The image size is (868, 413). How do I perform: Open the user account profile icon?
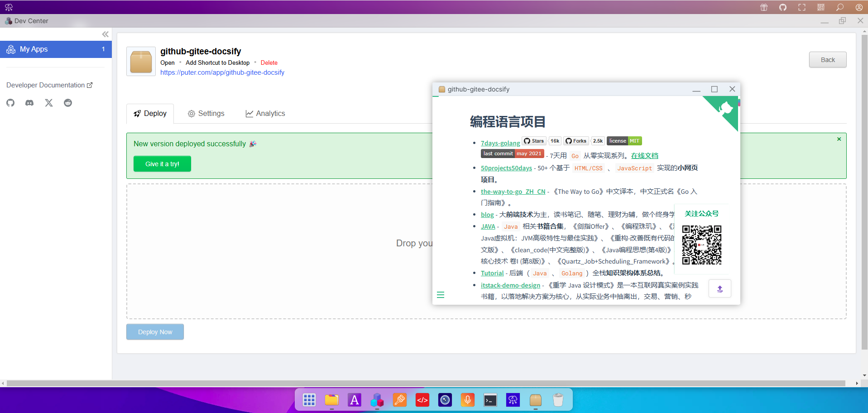[x=859, y=7]
